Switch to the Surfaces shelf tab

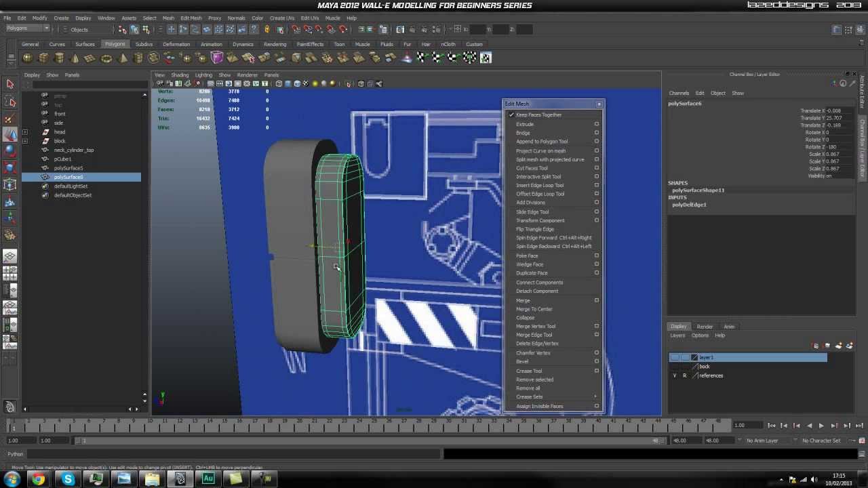(85, 44)
